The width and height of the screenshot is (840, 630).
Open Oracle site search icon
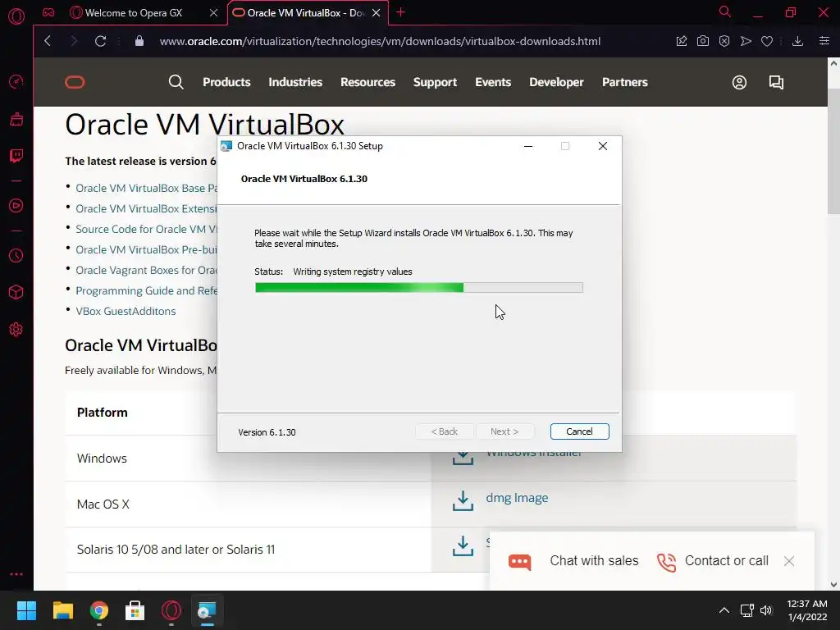(176, 82)
